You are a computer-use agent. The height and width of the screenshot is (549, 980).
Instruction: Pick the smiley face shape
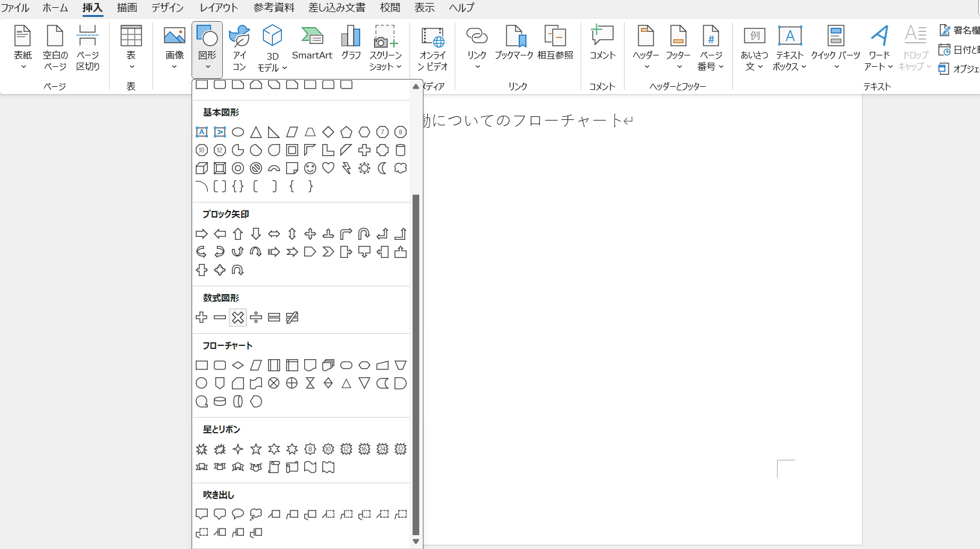point(310,168)
